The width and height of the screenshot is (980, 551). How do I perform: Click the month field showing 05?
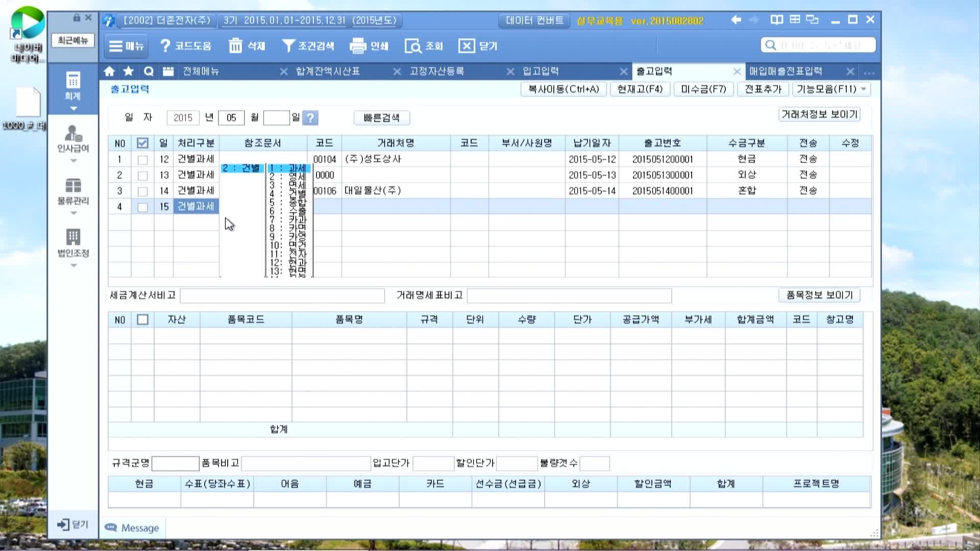[x=231, y=118]
